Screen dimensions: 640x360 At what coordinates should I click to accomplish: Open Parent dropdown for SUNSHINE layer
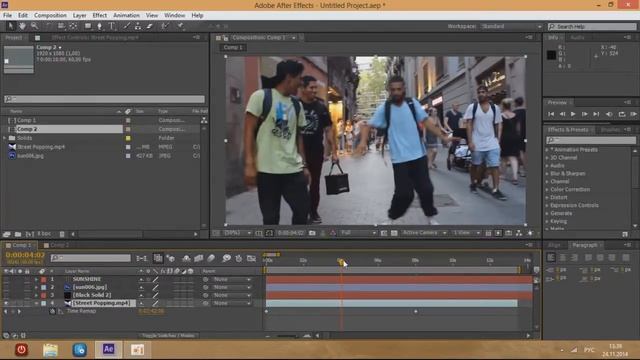(232, 279)
